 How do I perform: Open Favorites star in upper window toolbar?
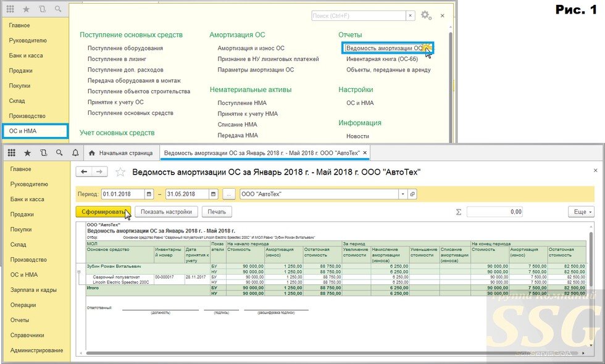point(27,9)
